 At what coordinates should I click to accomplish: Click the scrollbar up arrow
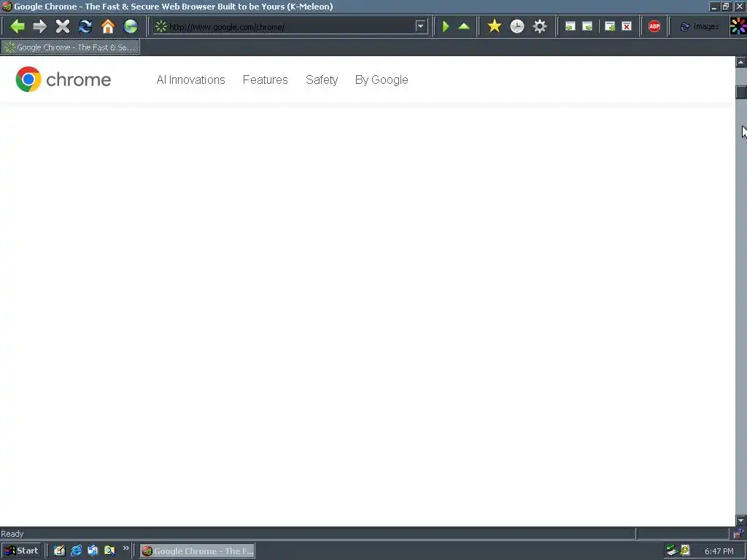point(741,62)
